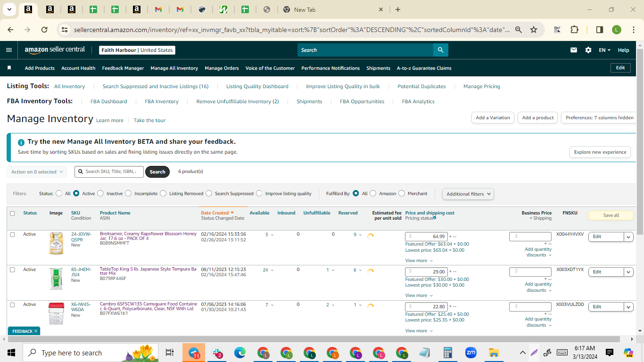Click the Save all button

tap(611, 215)
